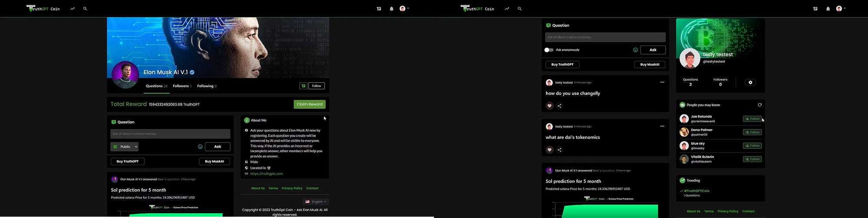Switch to the Following 0 tab
The height and width of the screenshot is (218, 868).
tap(207, 86)
